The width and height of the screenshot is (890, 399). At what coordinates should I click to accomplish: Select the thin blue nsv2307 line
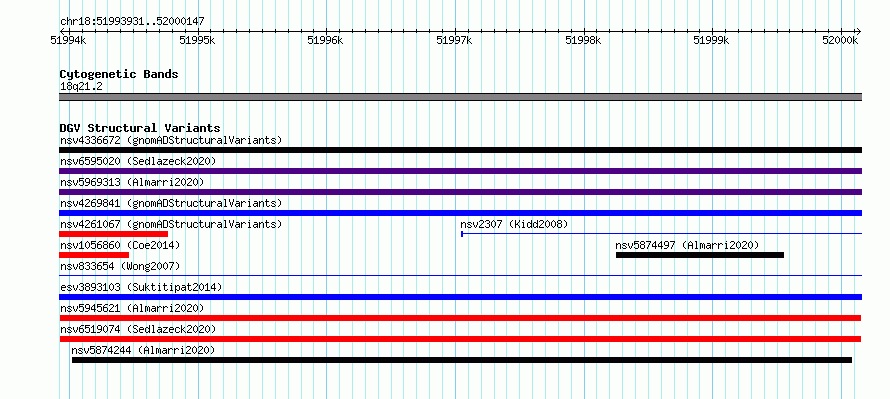click(x=661, y=233)
